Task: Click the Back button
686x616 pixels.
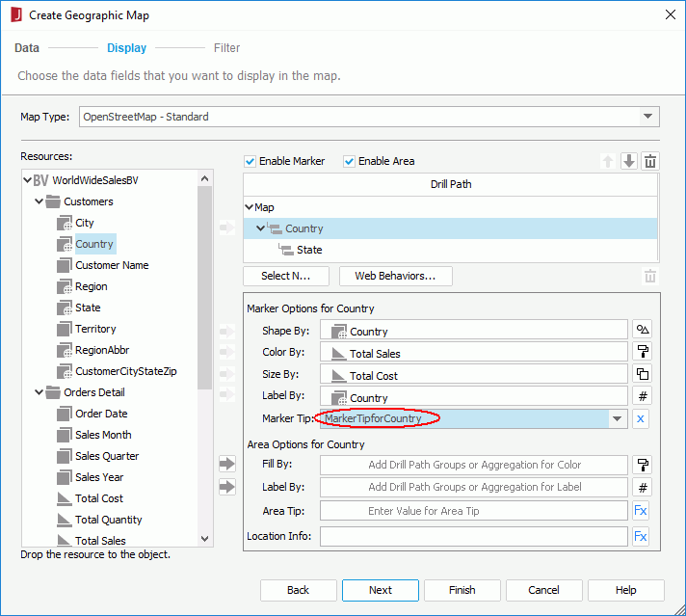Action: tap(299, 590)
